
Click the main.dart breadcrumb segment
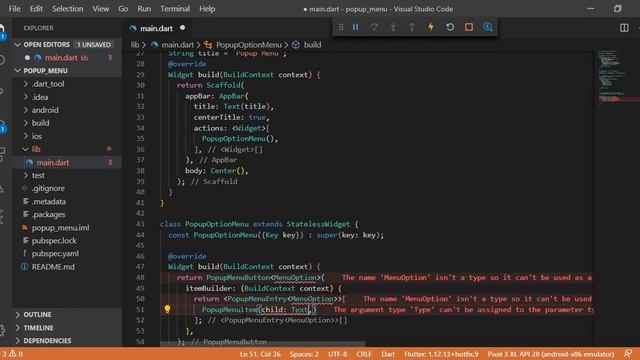point(177,44)
